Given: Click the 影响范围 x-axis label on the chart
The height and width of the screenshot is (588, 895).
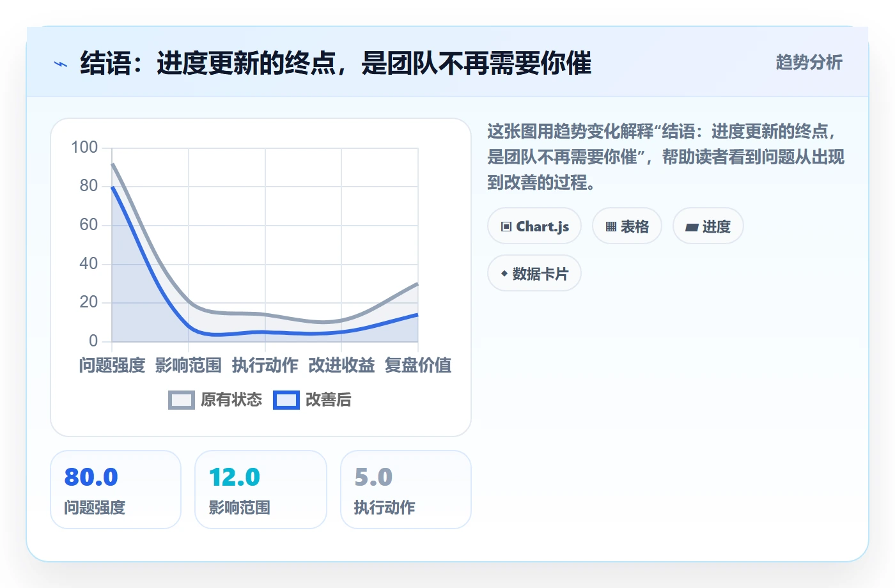Looking at the screenshot, I should [189, 366].
